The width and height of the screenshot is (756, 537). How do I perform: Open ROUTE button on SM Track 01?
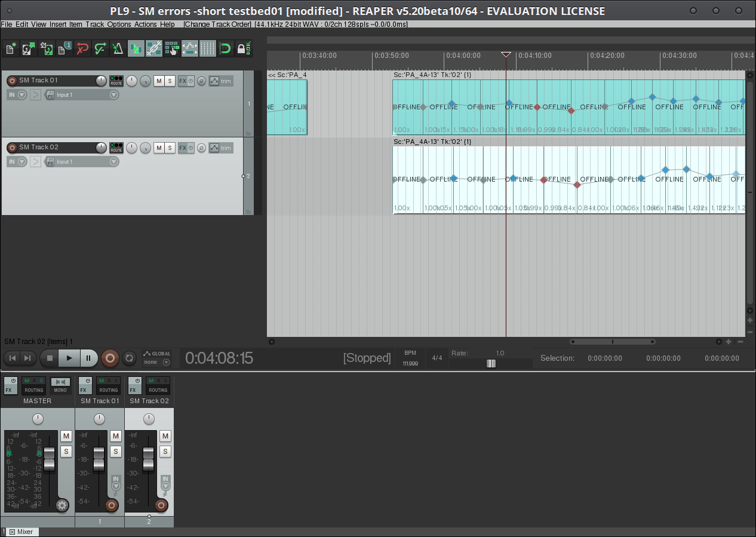point(116,81)
